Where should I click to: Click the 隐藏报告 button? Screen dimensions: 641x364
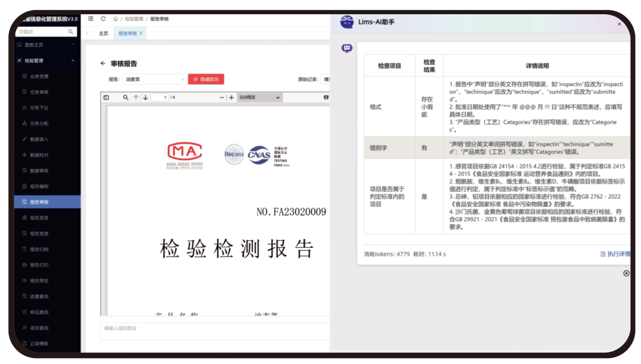coord(206,79)
